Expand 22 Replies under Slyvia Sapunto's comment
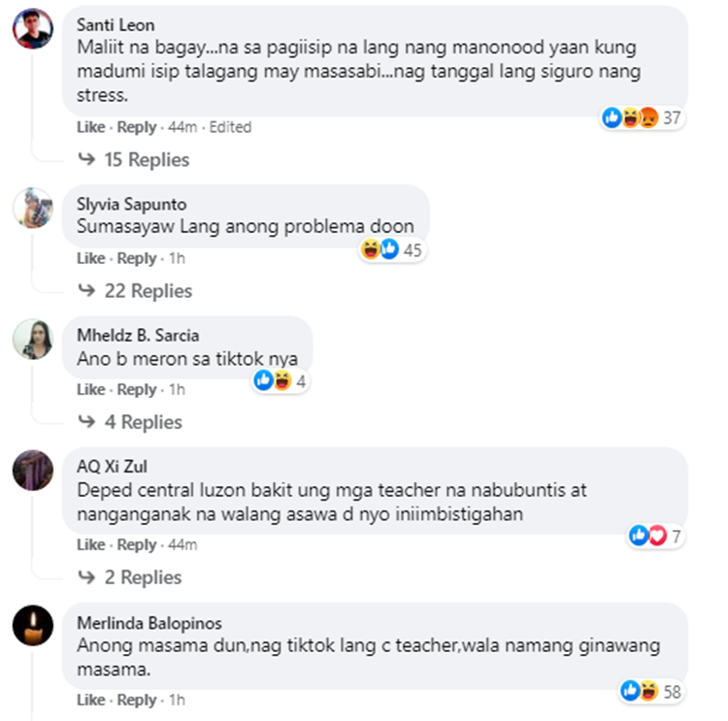This screenshot has height=721, width=728. click(x=135, y=291)
